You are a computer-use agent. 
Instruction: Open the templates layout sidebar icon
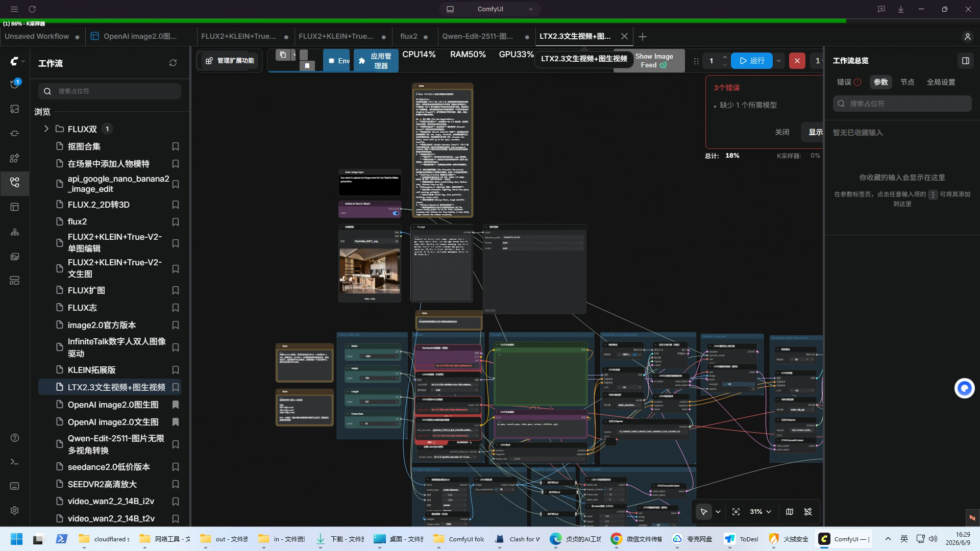coord(15,207)
